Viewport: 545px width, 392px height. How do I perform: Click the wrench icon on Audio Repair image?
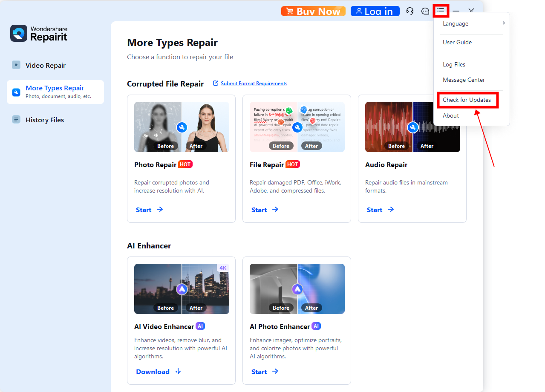[412, 127]
